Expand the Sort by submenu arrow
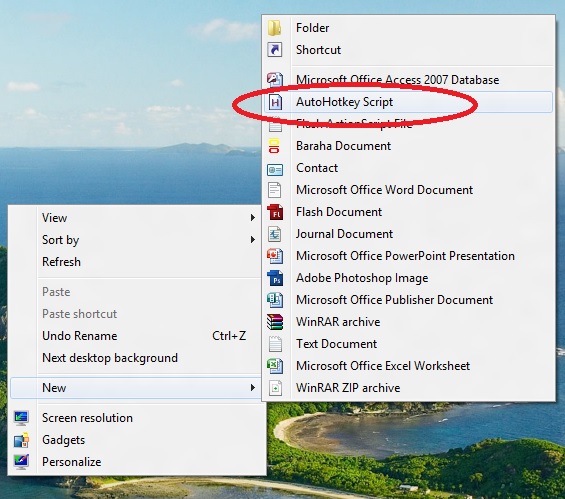Screen dimensions: 565x499 coord(253,240)
